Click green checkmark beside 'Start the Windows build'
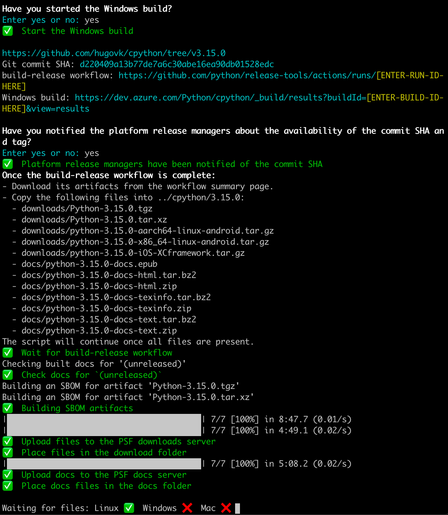Image resolution: width=448 pixels, height=515 pixels. 7,31
